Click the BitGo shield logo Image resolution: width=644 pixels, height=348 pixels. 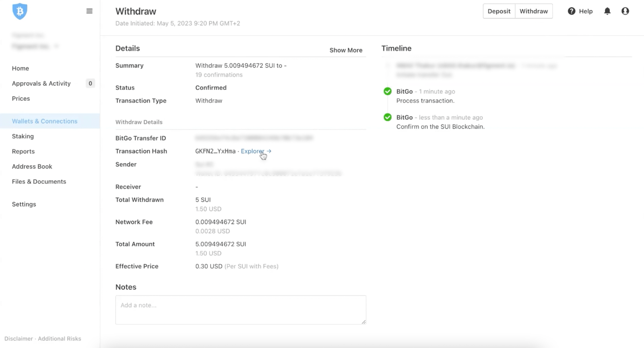pos(20,11)
